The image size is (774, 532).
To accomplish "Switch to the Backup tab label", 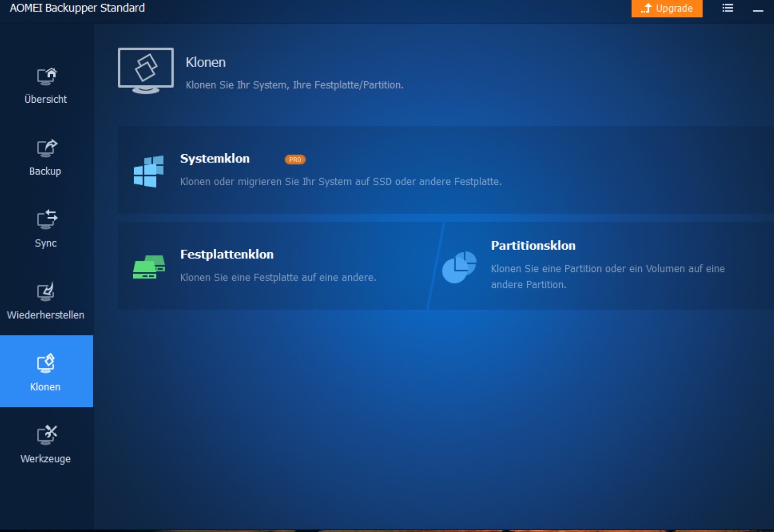I will (x=45, y=171).
